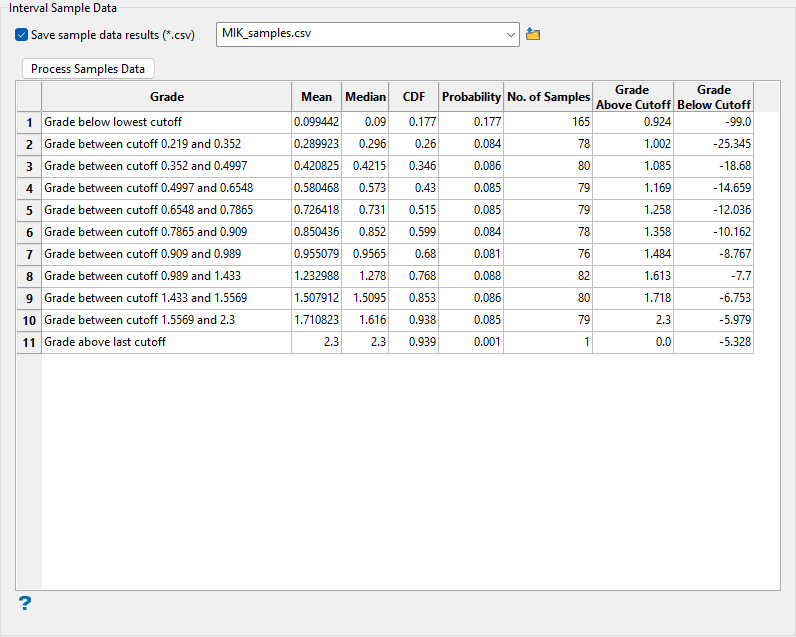Click the Probability column header
Screen dimensions: 796x637
point(471,97)
